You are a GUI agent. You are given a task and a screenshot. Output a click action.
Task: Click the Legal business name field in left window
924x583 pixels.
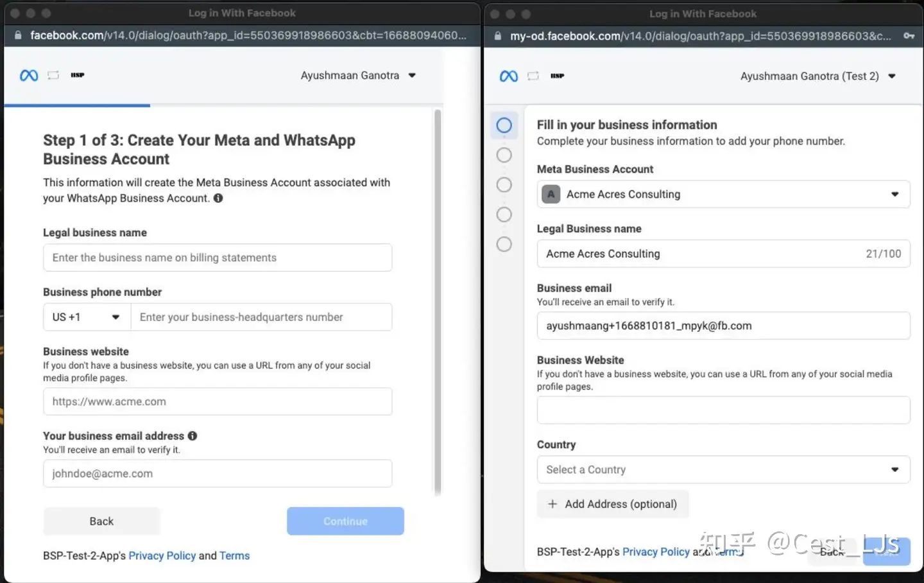click(218, 257)
